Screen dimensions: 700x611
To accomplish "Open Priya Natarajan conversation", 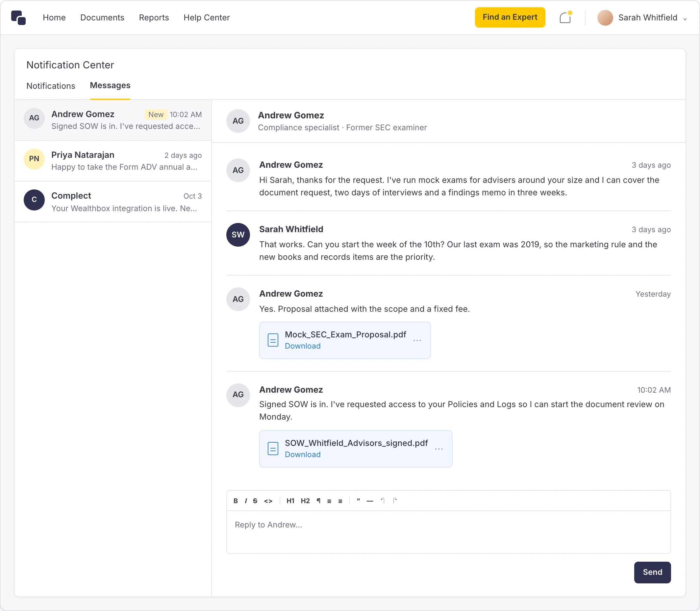I will [x=113, y=161].
